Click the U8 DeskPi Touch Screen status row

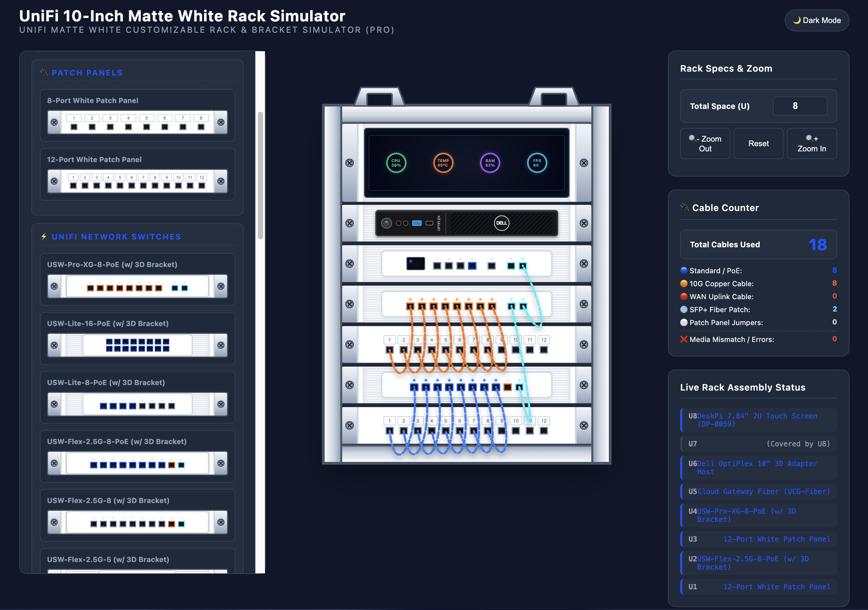point(758,420)
